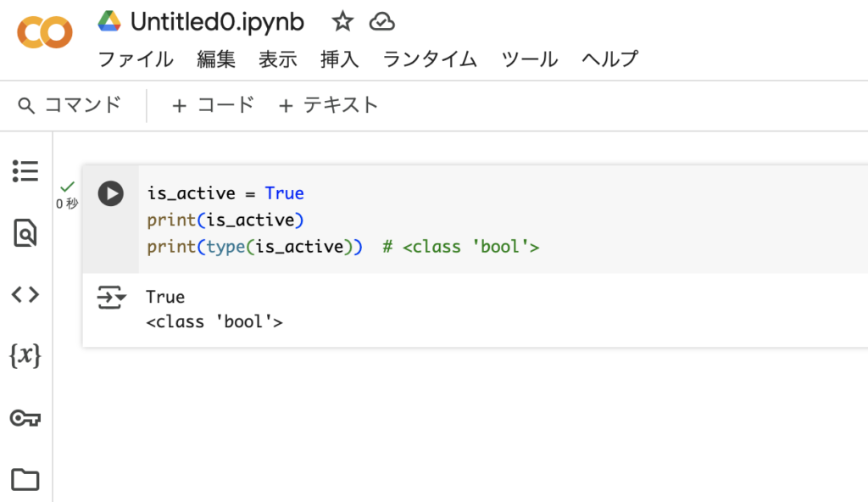Open the 編集 menu
Screen dimensions: 868x502
click(216, 59)
